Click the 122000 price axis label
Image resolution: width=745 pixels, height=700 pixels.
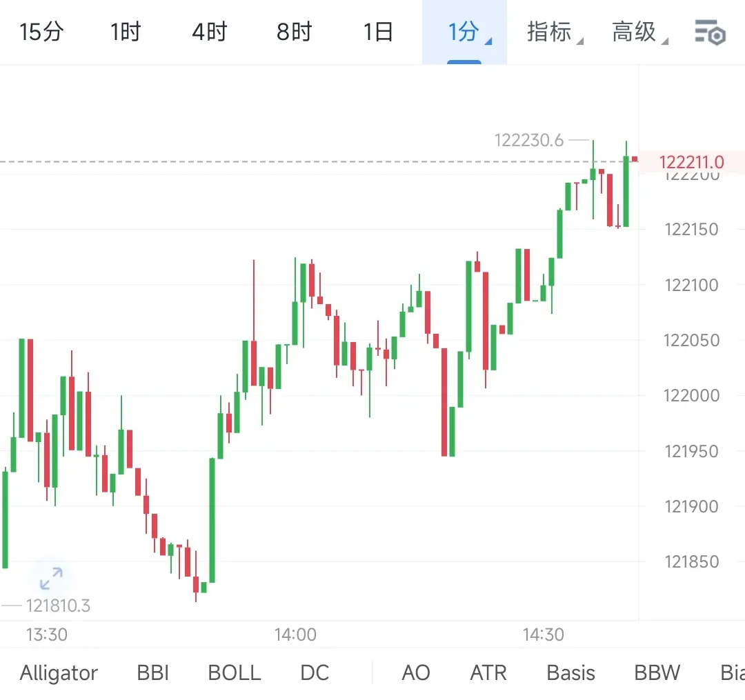click(691, 395)
